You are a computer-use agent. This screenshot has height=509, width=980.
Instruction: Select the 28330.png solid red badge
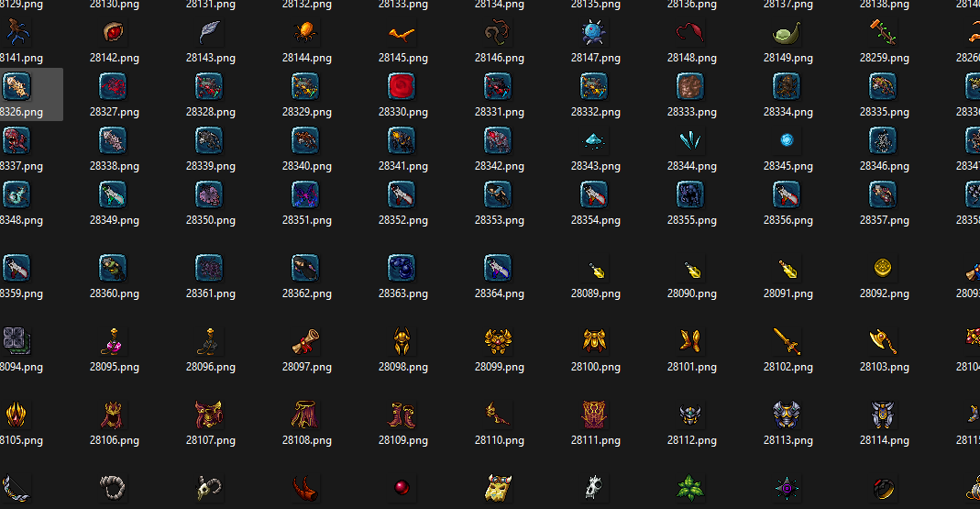tap(402, 86)
